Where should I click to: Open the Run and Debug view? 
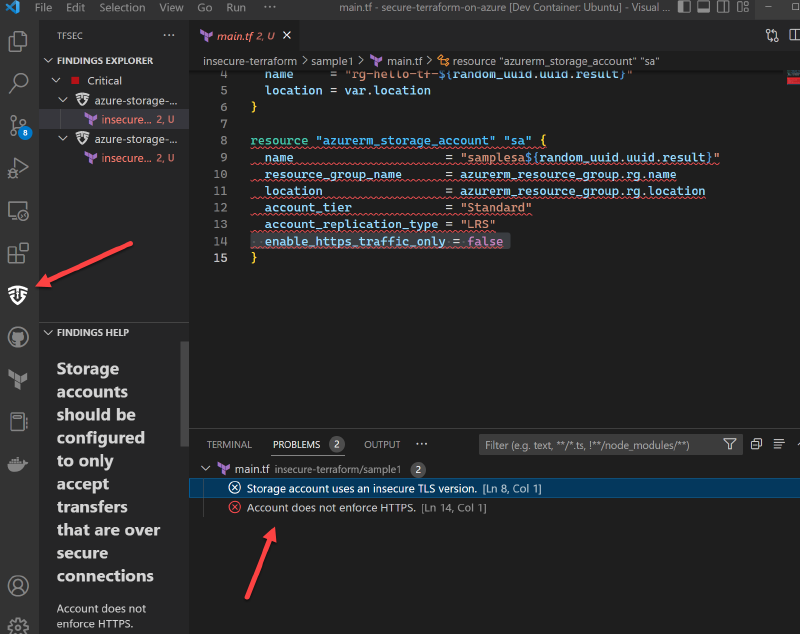(18, 168)
